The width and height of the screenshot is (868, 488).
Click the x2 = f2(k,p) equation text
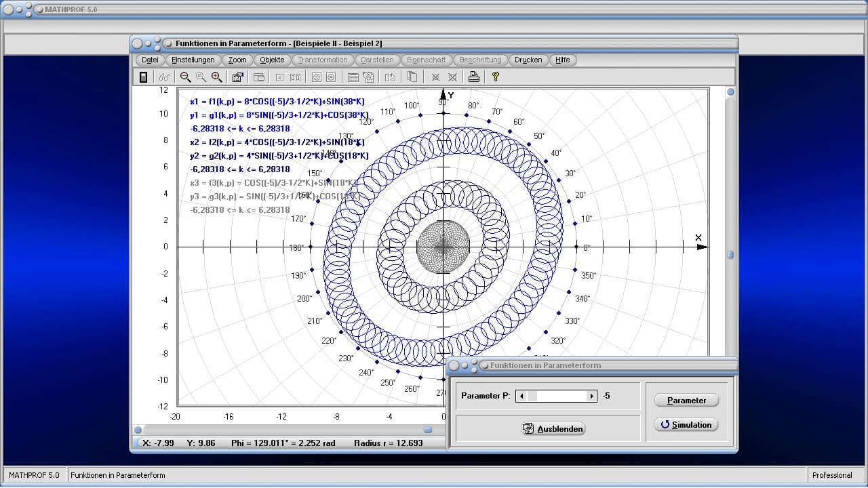click(277, 142)
